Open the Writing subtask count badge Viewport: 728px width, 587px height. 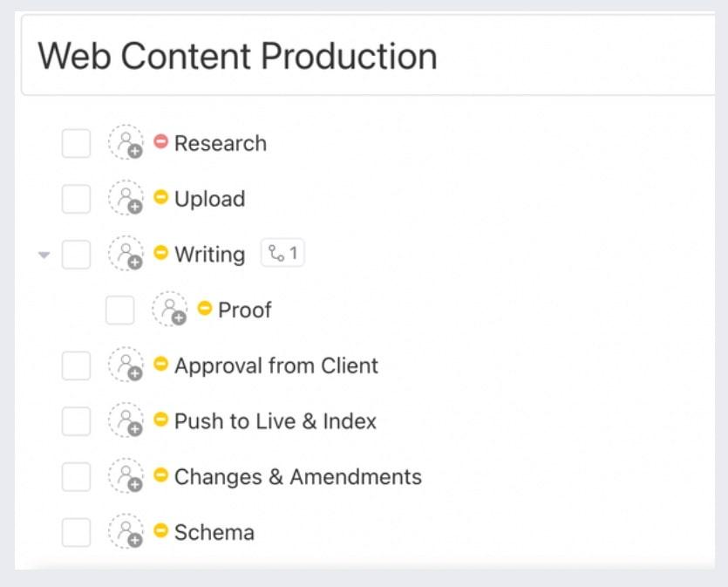282,255
